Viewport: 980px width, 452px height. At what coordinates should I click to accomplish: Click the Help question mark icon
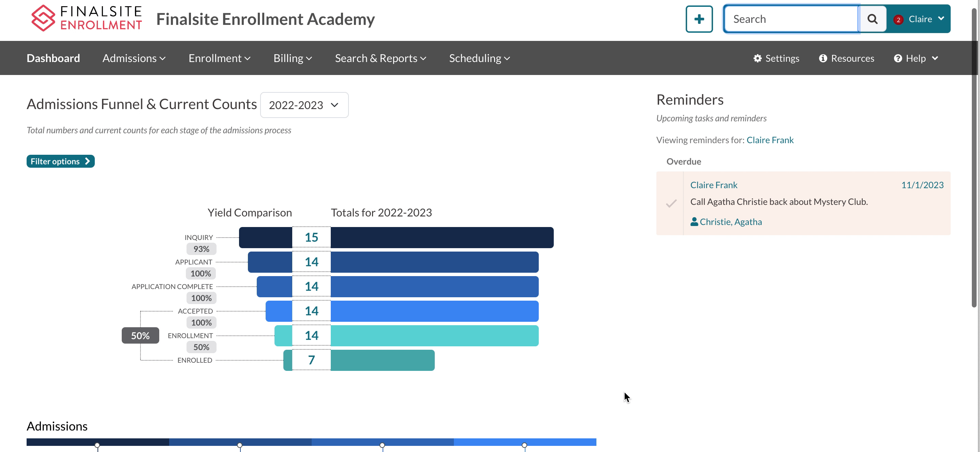[x=898, y=58]
